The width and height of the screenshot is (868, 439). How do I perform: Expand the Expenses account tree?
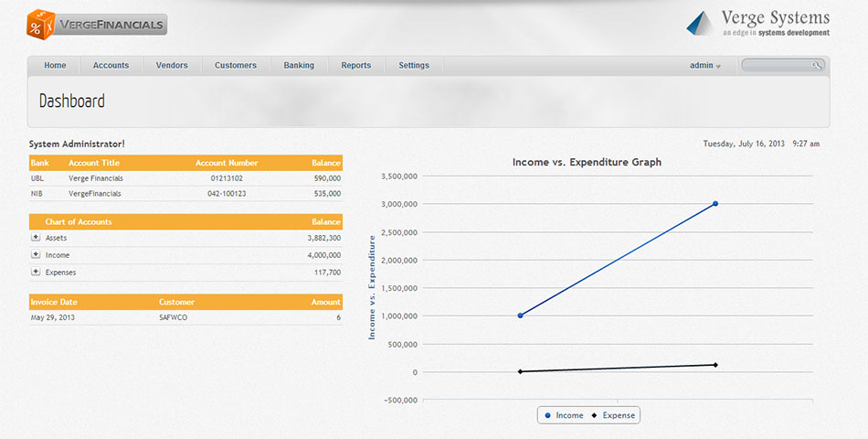[x=36, y=272]
